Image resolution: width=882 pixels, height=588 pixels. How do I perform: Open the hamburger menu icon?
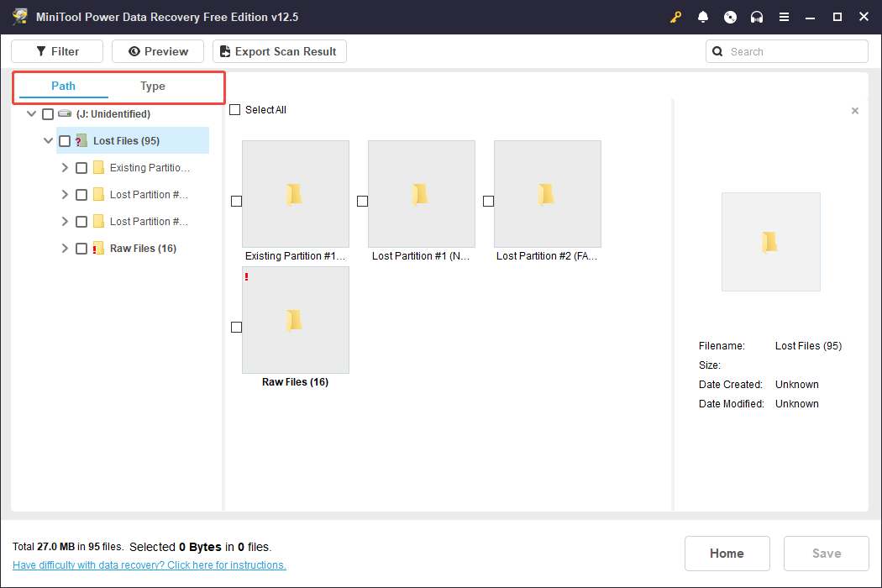pos(784,17)
